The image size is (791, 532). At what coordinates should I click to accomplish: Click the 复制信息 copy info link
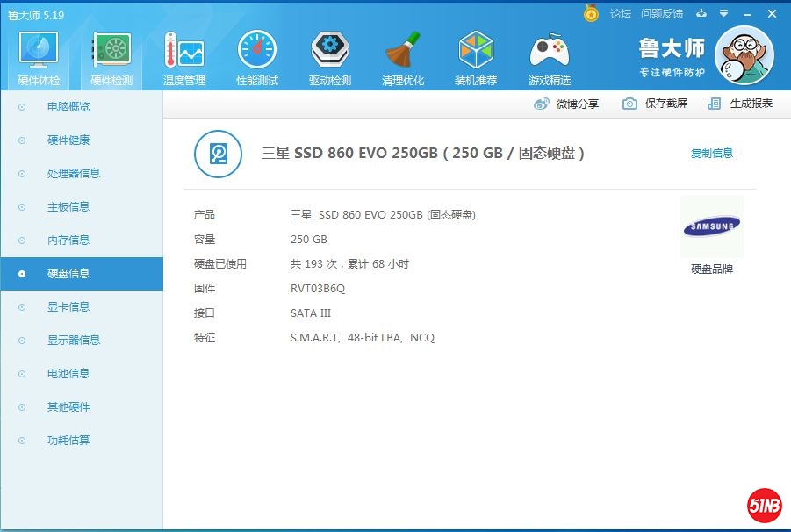(x=711, y=154)
